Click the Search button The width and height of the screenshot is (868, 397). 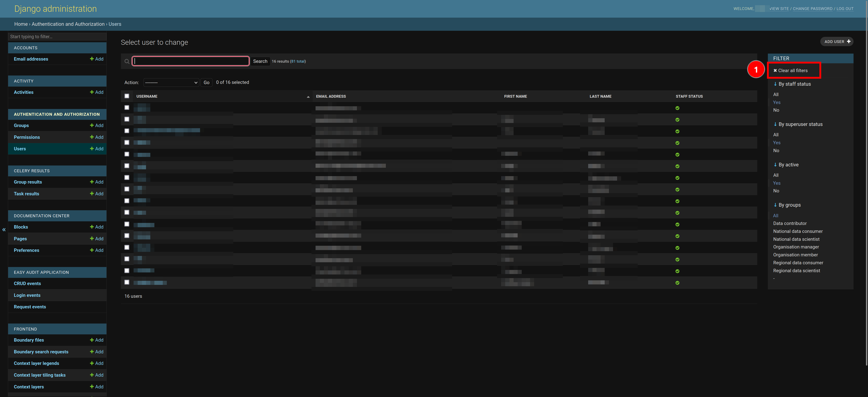click(260, 61)
